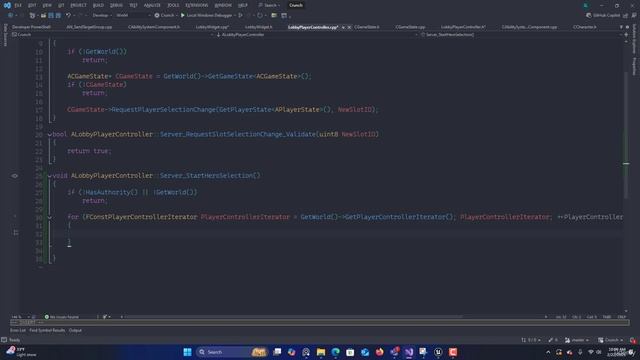Screen dimensions: 640x360
Task: Click the margin glyph beside Server_StartHeroSelection
Action: pyautogui.click(x=15, y=176)
